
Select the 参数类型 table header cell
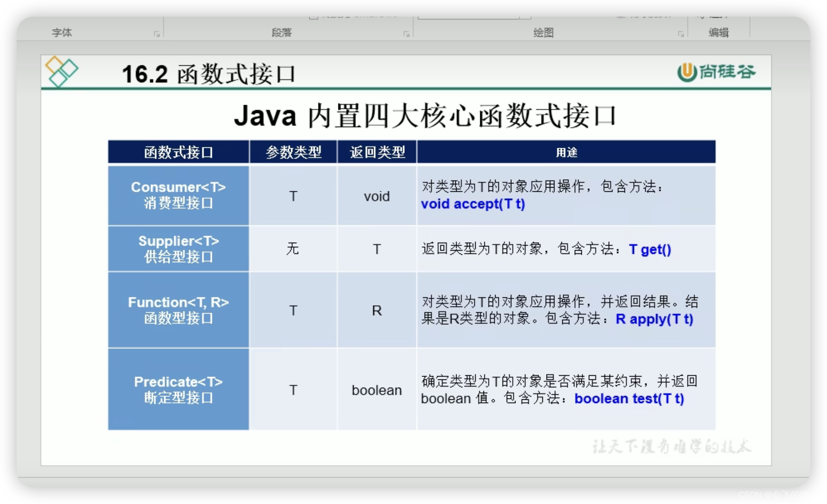[x=293, y=152]
